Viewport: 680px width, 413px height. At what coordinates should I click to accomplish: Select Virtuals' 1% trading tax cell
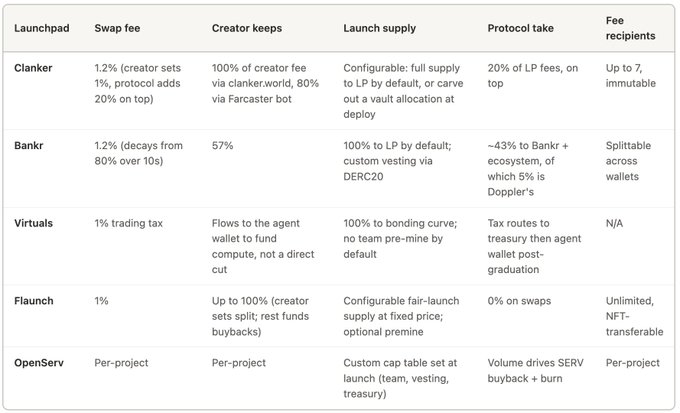pos(128,223)
